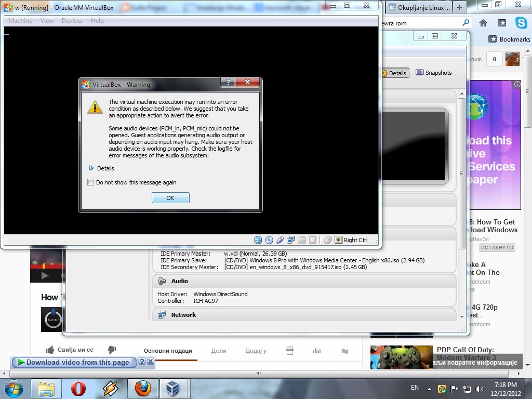Click the 'ИСТАКНУТО' badge in sidebar
The height and width of the screenshot is (399, 532).
click(497, 247)
